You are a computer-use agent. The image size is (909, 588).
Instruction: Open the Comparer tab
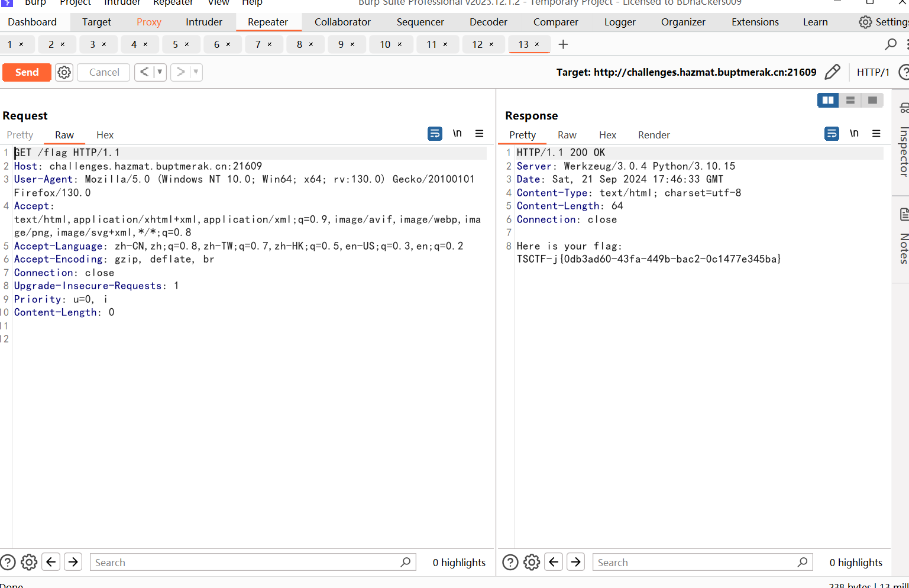coord(555,22)
